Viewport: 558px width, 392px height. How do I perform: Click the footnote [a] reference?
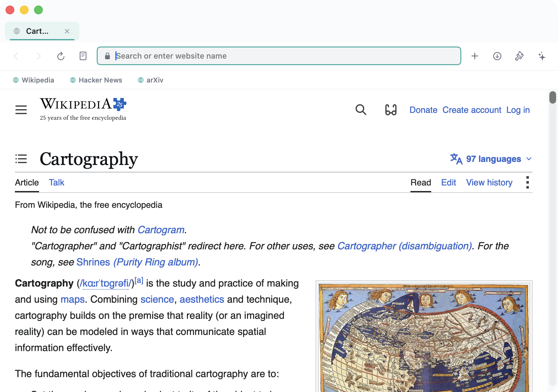point(139,280)
